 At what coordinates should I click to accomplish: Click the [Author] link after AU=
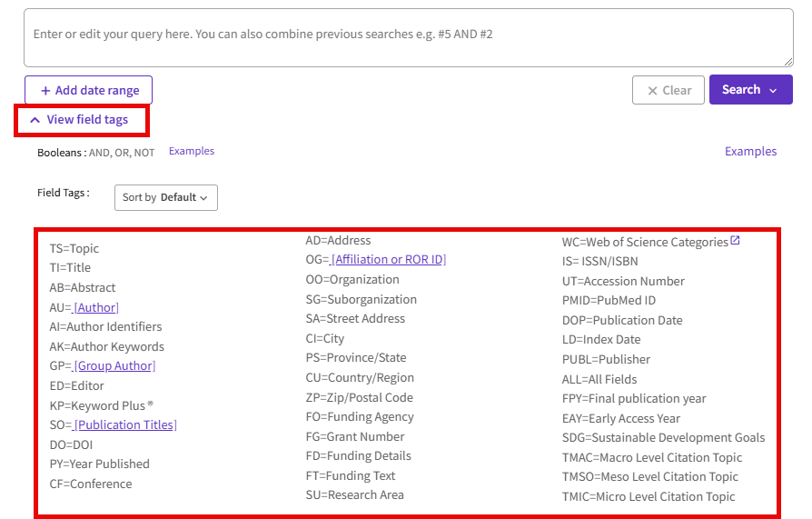coord(96,307)
